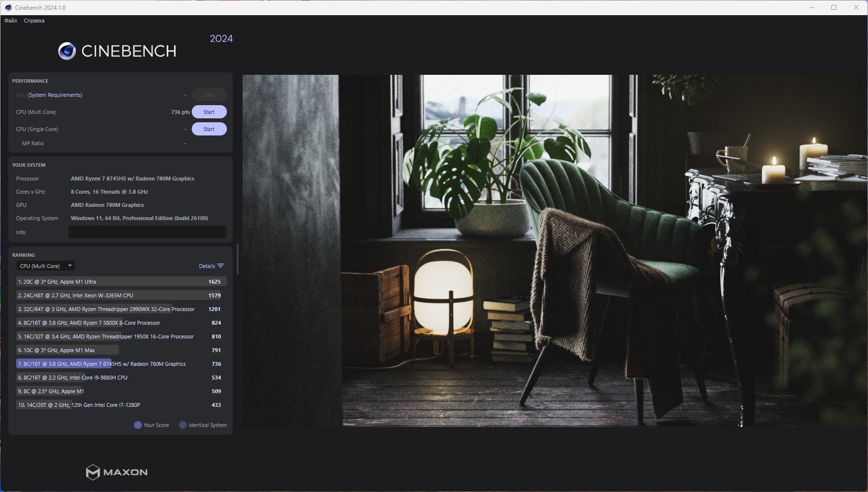Click the 736 pts multi core score

click(x=180, y=112)
